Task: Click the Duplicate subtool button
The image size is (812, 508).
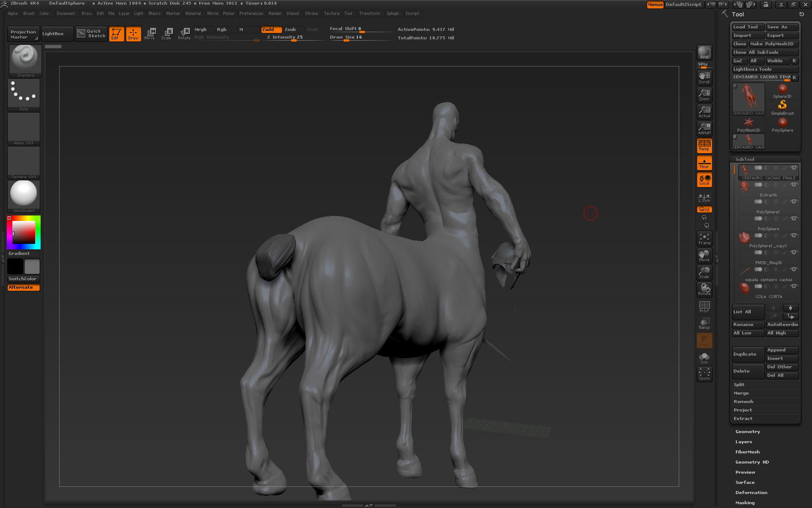Action: click(x=748, y=354)
